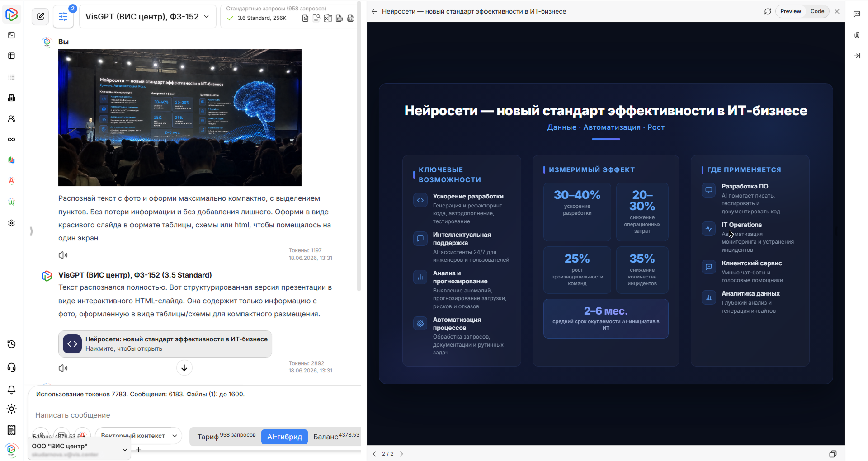Open the green W icon in left sidebar
The image size is (868, 461).
point(12,202)
